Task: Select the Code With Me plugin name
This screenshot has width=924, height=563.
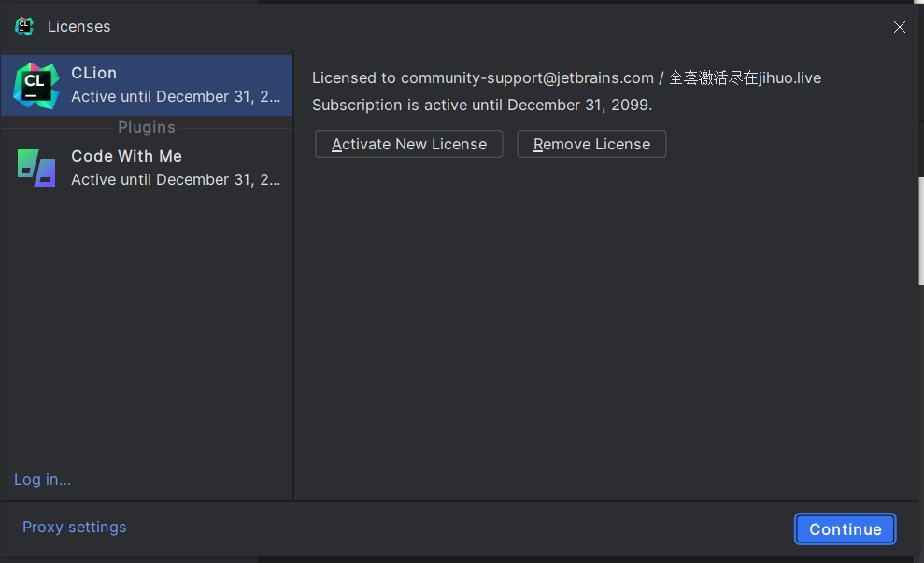Action: tap(126, 156)
